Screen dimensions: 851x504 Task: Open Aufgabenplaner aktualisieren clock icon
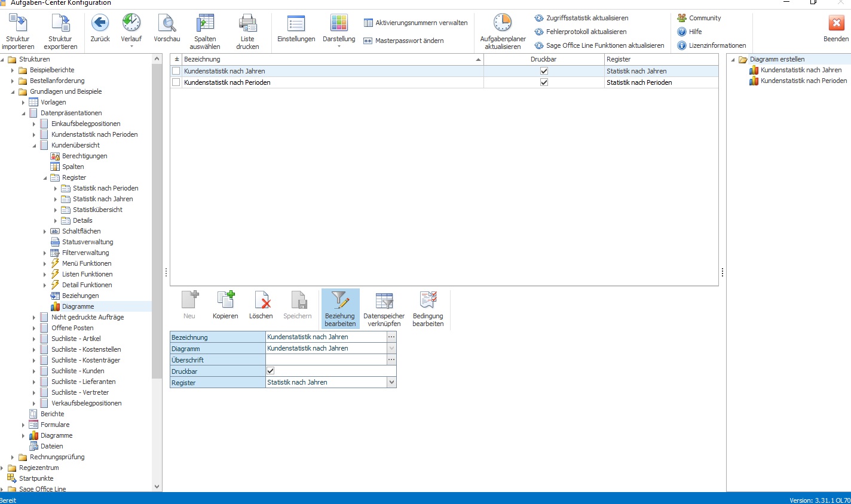(503, 23)
